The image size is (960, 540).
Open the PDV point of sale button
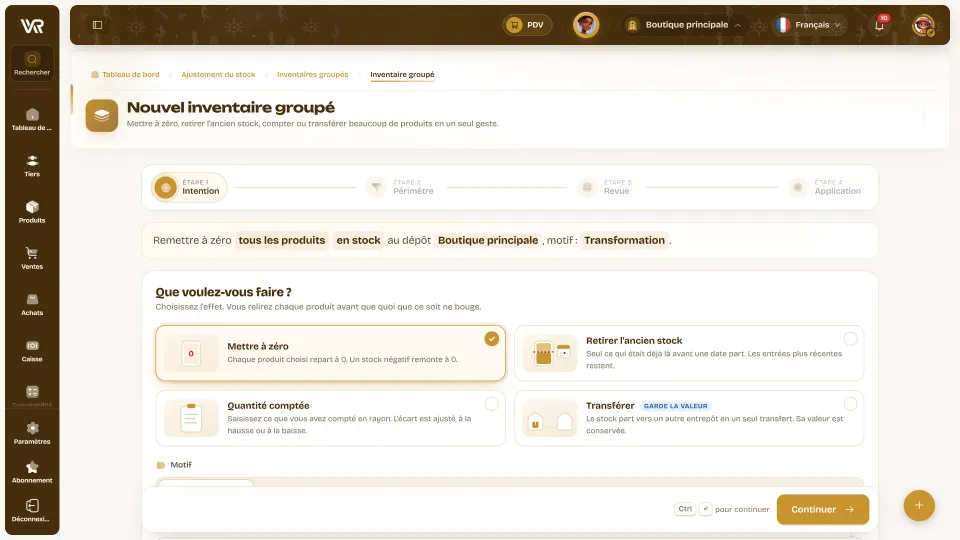click(527, 25)
